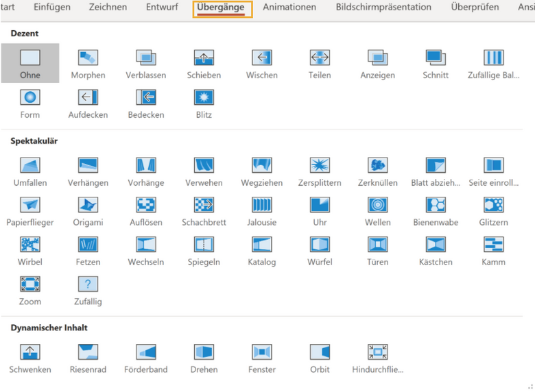Choose the Kamm transition
535x392 pixels.
tap(494, 250)
